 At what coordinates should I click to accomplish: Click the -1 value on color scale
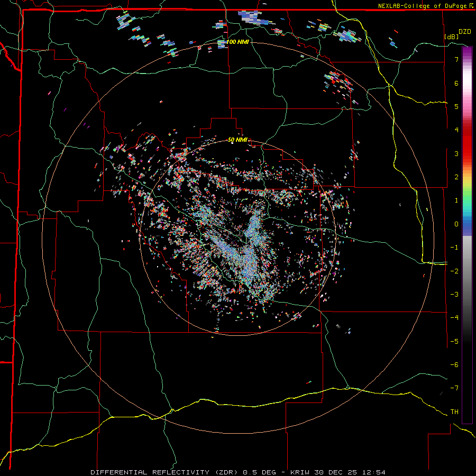454,248
